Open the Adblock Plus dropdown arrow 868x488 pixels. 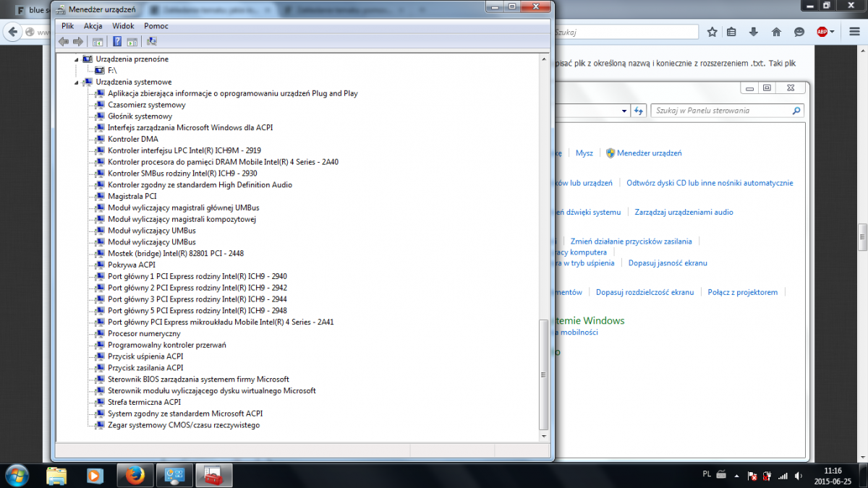click(833, 32)
